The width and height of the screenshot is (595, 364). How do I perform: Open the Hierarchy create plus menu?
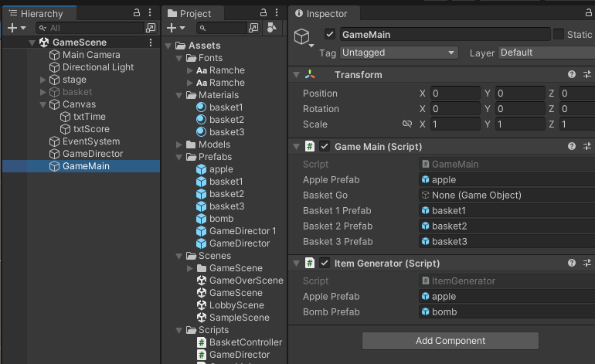(16, 28)
